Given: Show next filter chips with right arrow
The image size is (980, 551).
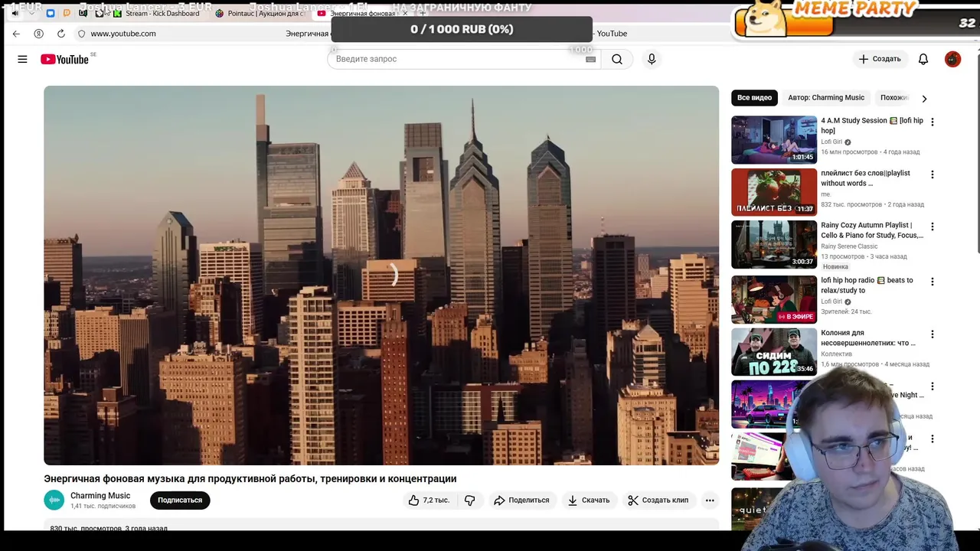Looking at the screenshot, I should [x=924, y=98].
